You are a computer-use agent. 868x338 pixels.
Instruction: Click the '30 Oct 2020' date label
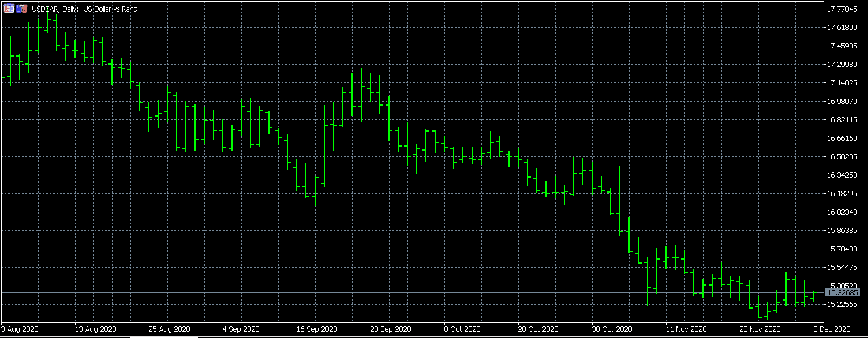click(x=613, y=329)
